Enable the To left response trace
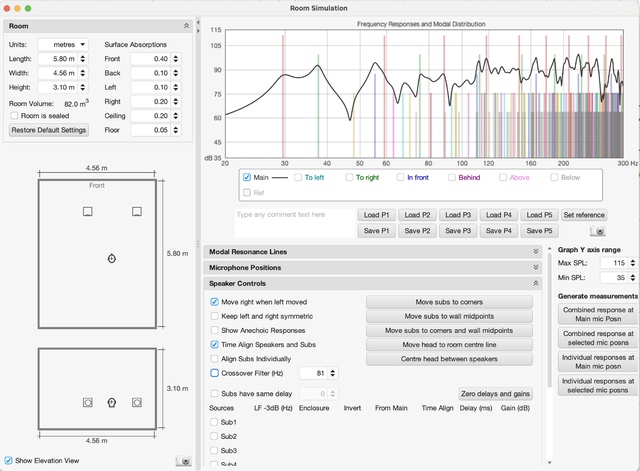This screenshot has height=471, width=640. click(x=298, y=177)
